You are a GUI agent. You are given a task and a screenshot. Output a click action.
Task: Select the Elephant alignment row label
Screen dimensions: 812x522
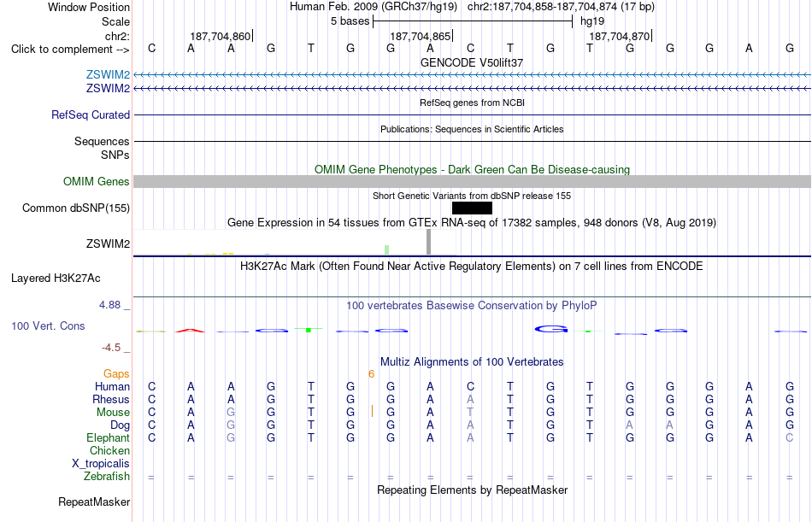(109, 438)
